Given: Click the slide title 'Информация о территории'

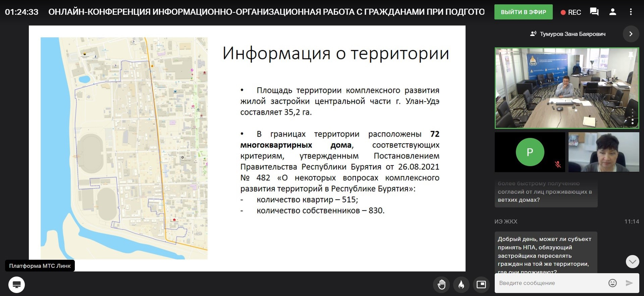Looking at the screenshot, I should point(336,53).
